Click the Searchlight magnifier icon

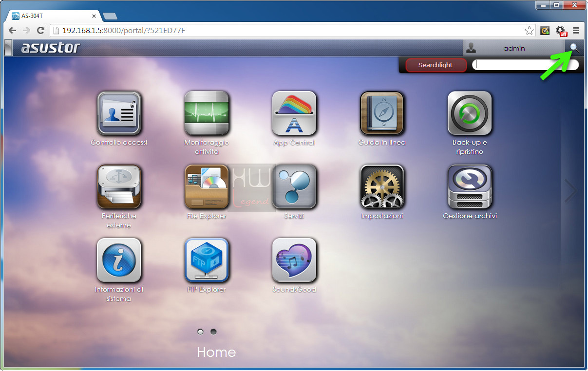(x=575, y=48)
